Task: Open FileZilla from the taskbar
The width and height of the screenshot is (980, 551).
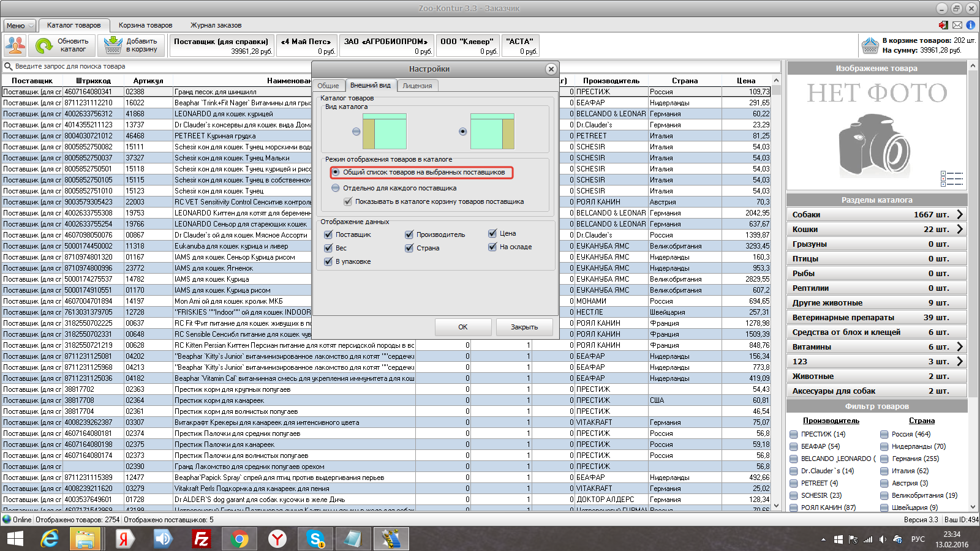Action: click(201, 539)
